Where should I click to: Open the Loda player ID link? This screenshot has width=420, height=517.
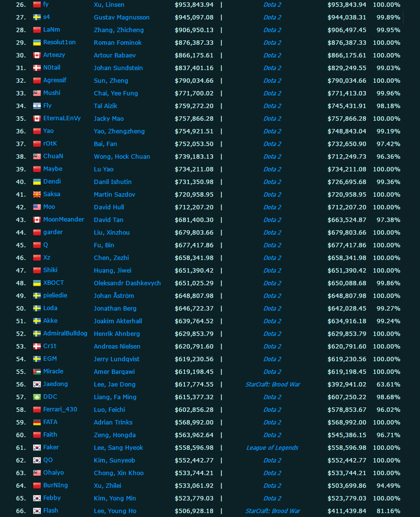coord(50,308)
